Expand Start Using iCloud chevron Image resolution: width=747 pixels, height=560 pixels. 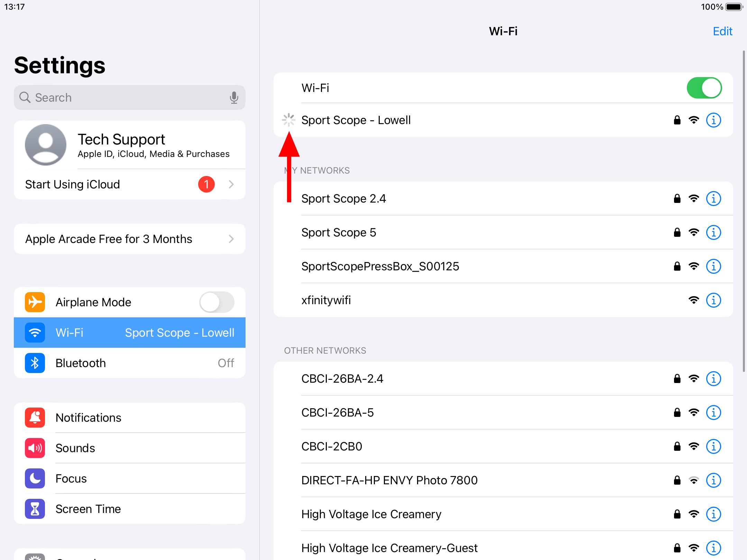pyautogui.click(x=231, y=184)
